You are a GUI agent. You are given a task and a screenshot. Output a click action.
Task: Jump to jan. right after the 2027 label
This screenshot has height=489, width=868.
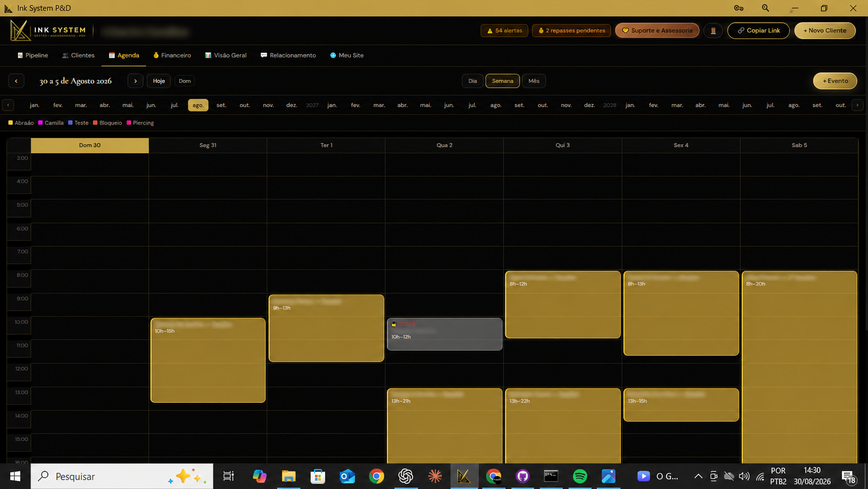tap(332, 105)
